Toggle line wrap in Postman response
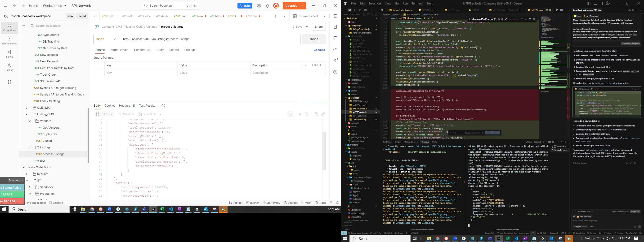The image size is (644, 242). (290, 114)
